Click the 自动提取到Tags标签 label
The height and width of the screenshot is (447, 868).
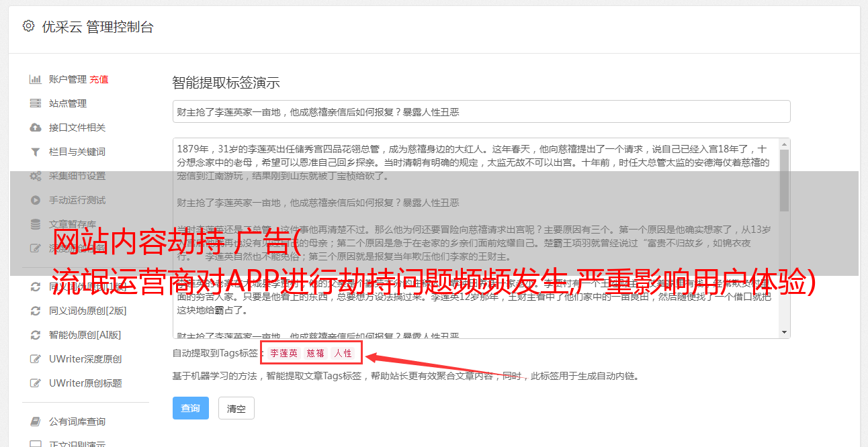[x=218, y=353]
